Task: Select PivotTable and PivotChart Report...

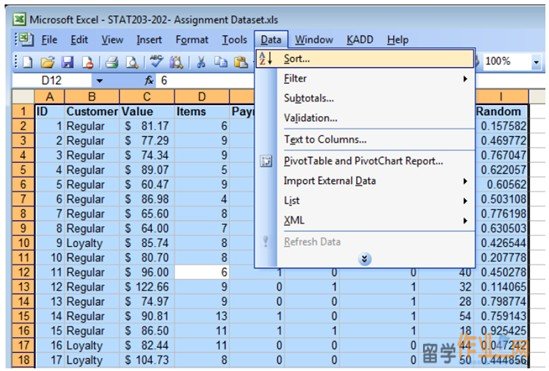Action: (365, 161)
